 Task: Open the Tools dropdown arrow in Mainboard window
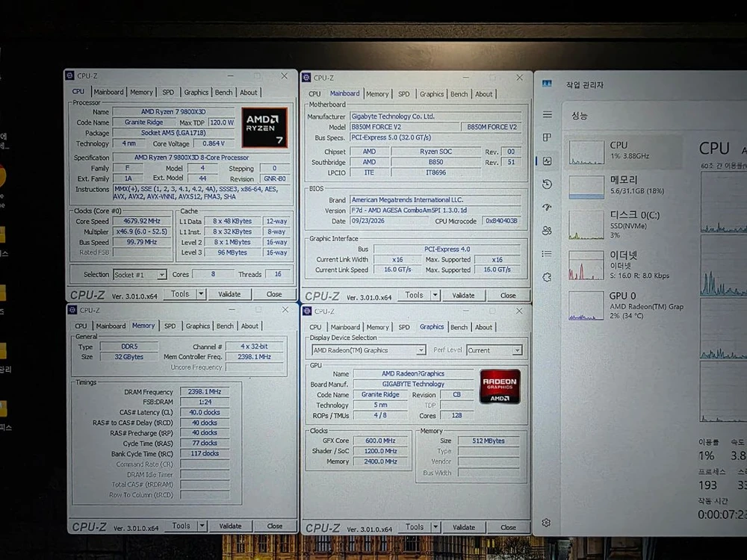pyautogui.click(x=435, y=295)
